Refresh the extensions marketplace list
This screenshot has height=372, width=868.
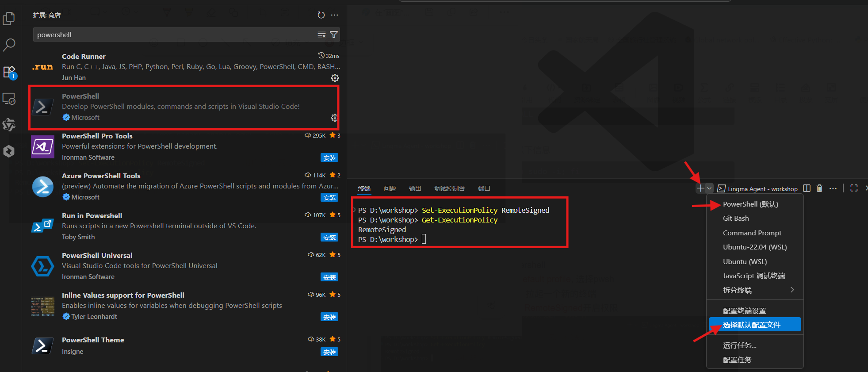click(321, 15)
